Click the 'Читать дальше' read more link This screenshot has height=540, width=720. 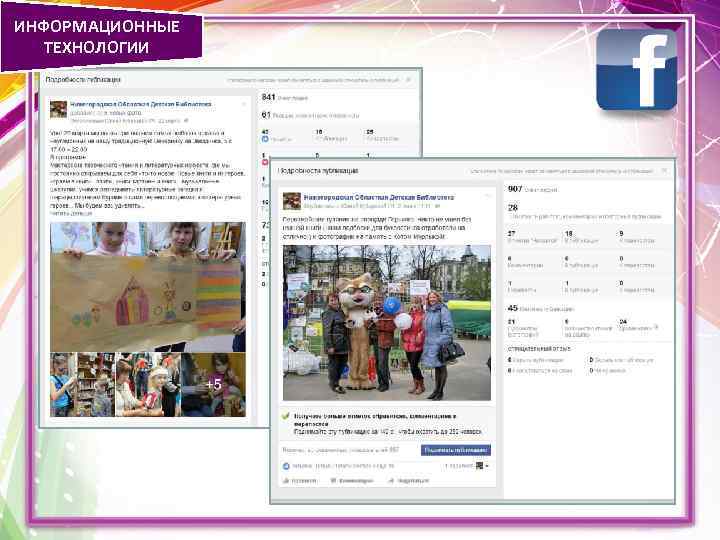[71, 213]
